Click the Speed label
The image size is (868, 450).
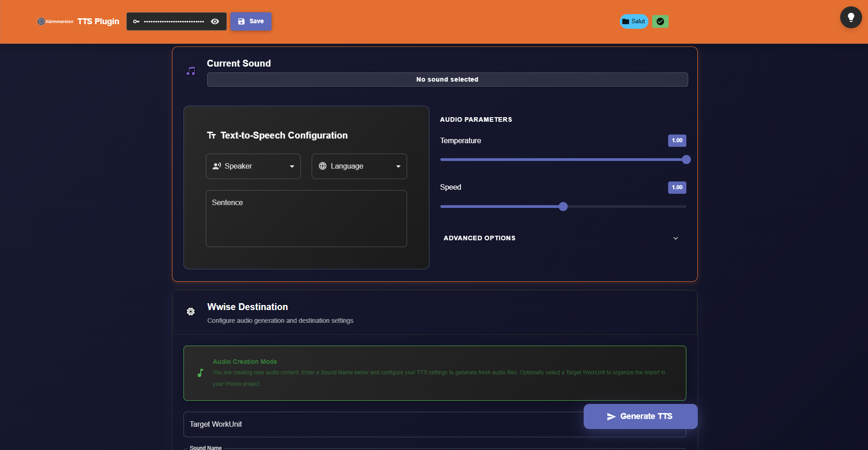pyautogui.click(x=450, y=187)
